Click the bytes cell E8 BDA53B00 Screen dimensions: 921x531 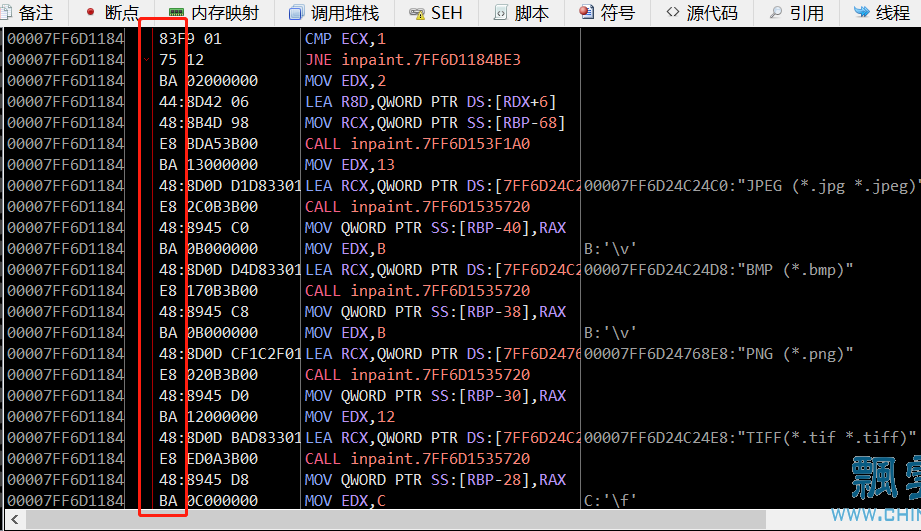pyautogui.click(x=209, y=144)
